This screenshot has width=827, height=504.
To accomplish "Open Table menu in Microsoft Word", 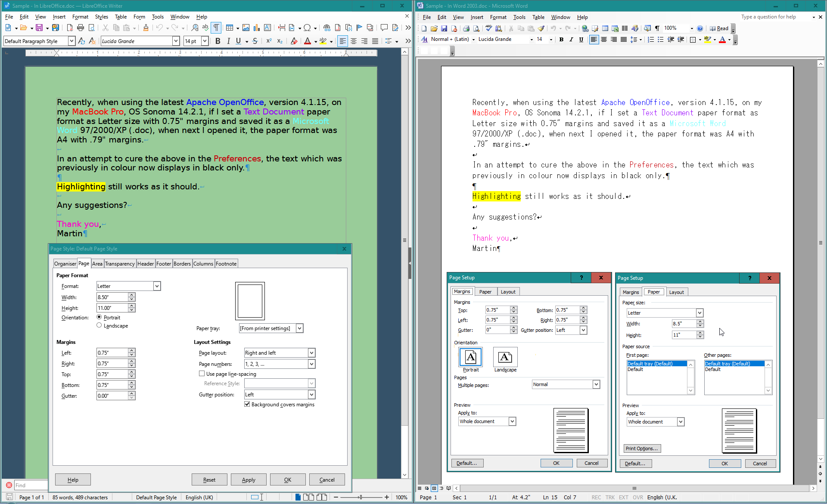I will (538, 17).
